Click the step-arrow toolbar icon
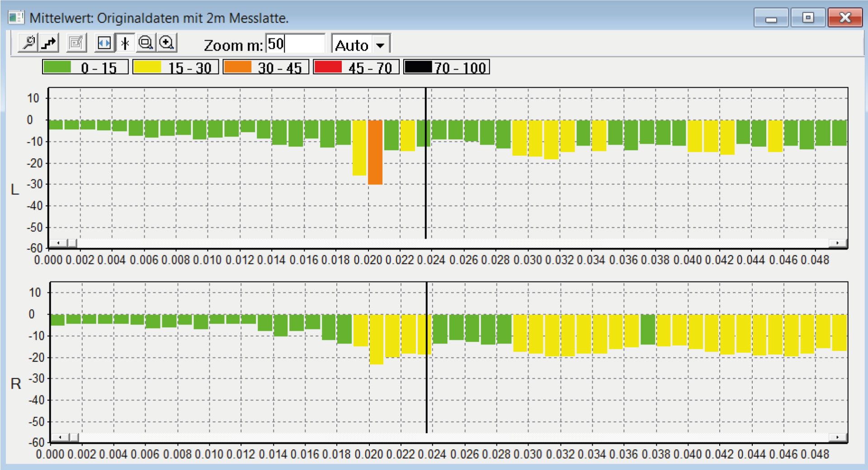868x470 pixels. pyautogui.click(x=49, y=43)
